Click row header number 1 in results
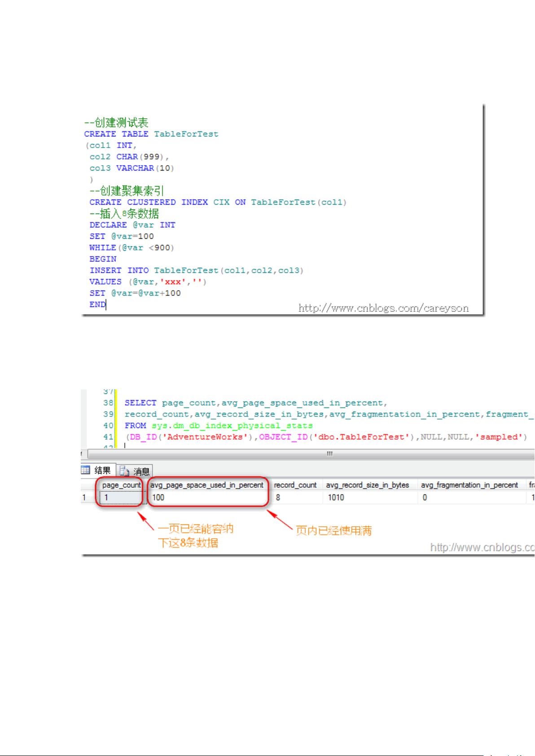This screenshot has width=535, height=756. [84, 498]
